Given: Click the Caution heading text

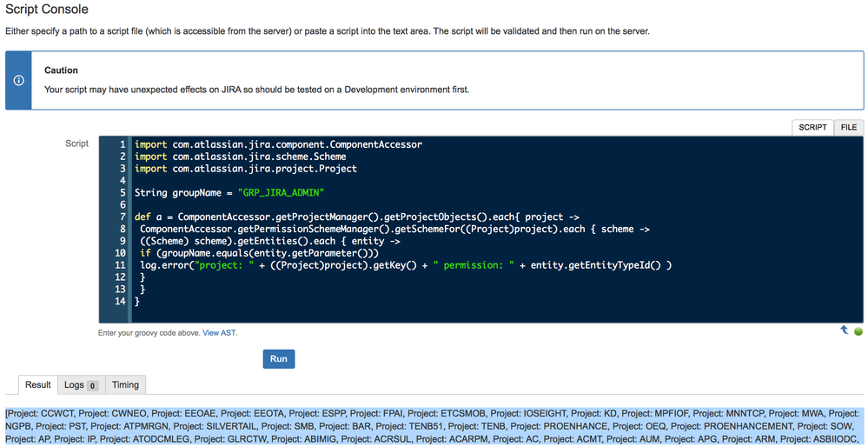Looking at the screenshot, I should (61, 70).
